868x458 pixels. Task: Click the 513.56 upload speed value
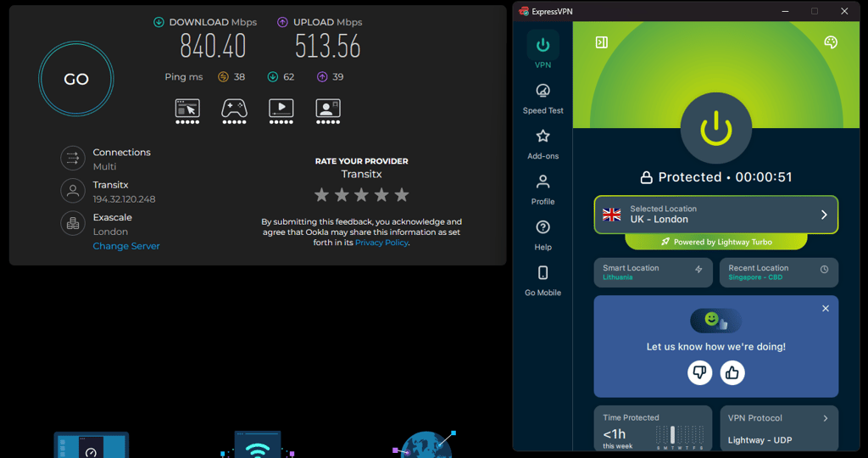click(x=328, y=47)
